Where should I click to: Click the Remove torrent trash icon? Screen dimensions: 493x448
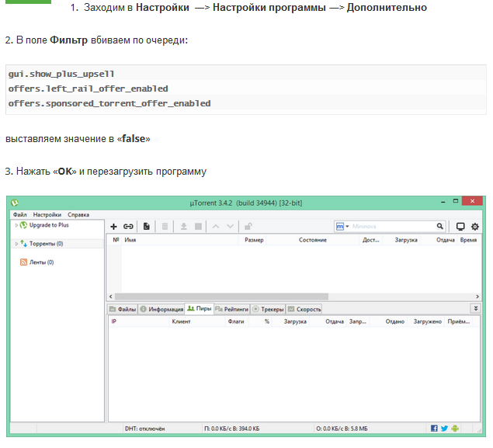click(x=165, y=227)
